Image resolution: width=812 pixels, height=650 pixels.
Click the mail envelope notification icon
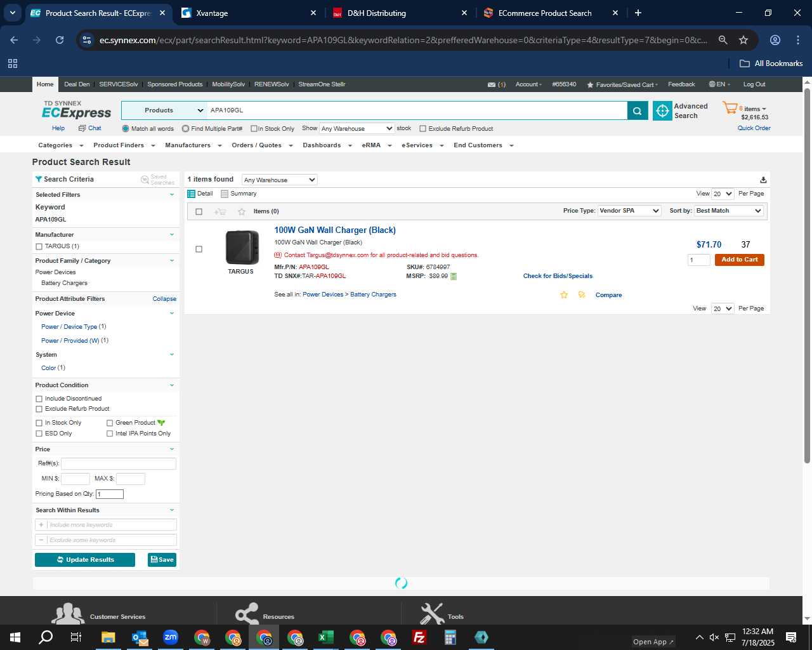click(x=492, y=84)
